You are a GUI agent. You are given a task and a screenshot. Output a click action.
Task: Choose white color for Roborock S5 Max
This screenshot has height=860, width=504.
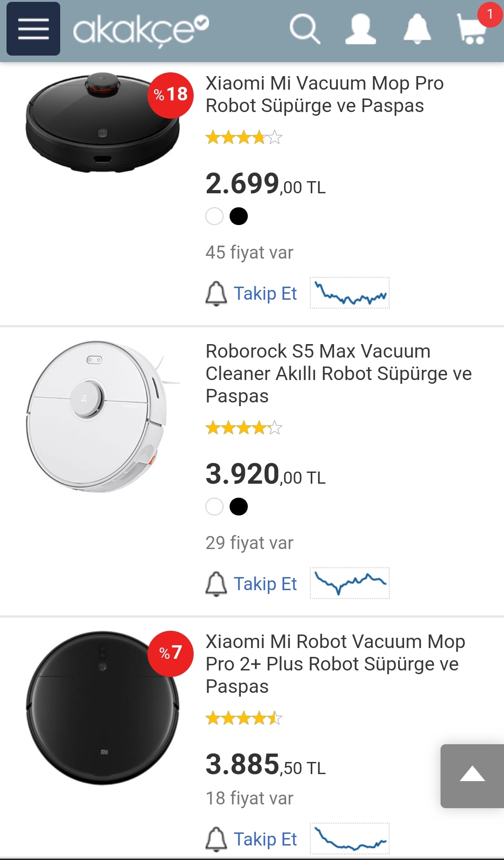pyautogui.click(x=215, y=507)
